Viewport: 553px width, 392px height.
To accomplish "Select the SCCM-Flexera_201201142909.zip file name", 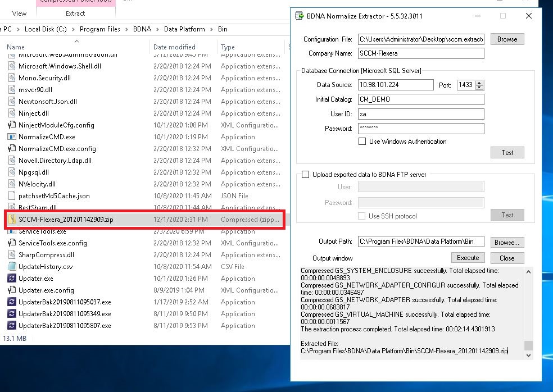I will coord(66,219).
